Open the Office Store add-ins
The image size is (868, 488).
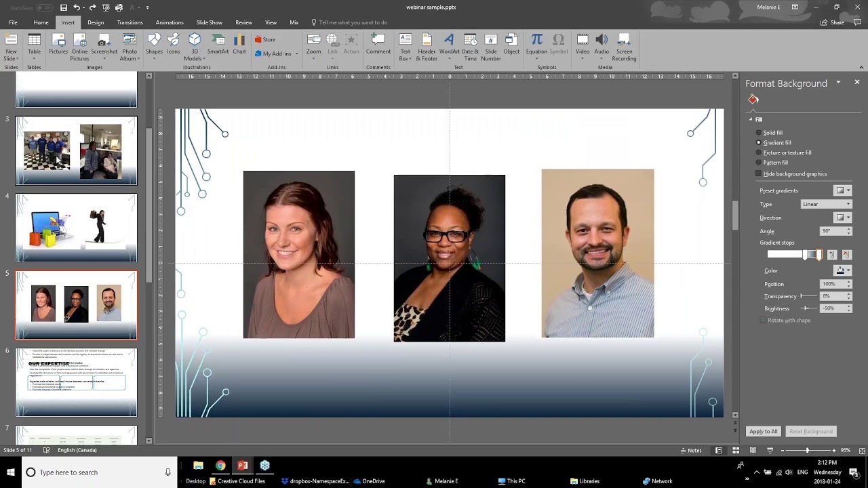[x=265, y=39]
